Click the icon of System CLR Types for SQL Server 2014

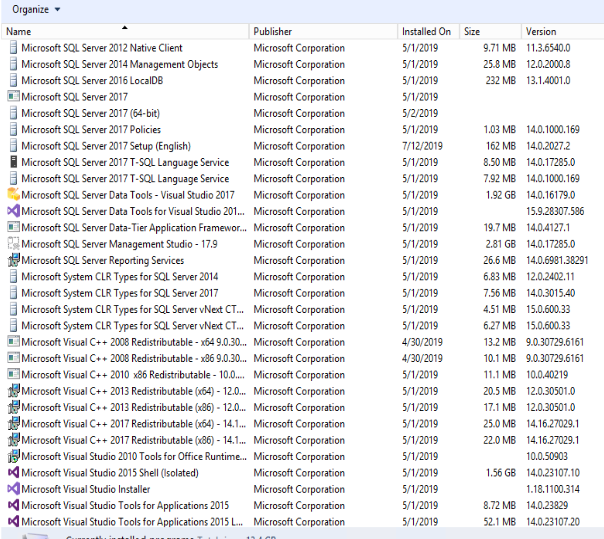pos(13,277)
